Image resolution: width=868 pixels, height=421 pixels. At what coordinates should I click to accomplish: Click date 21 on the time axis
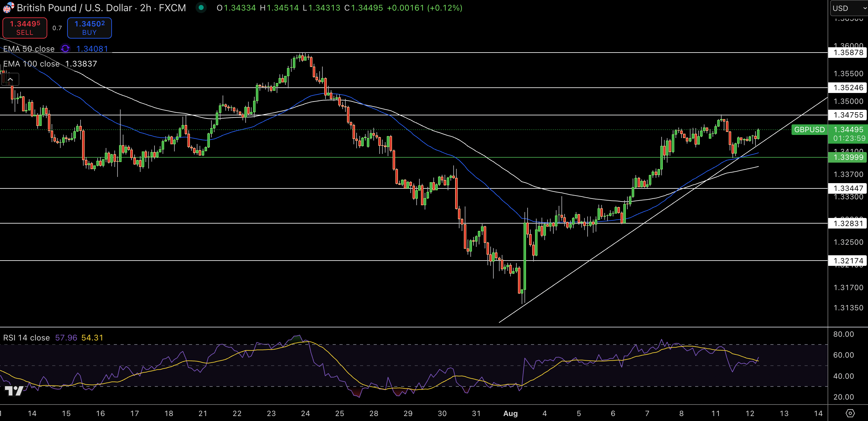coord(203,413)
